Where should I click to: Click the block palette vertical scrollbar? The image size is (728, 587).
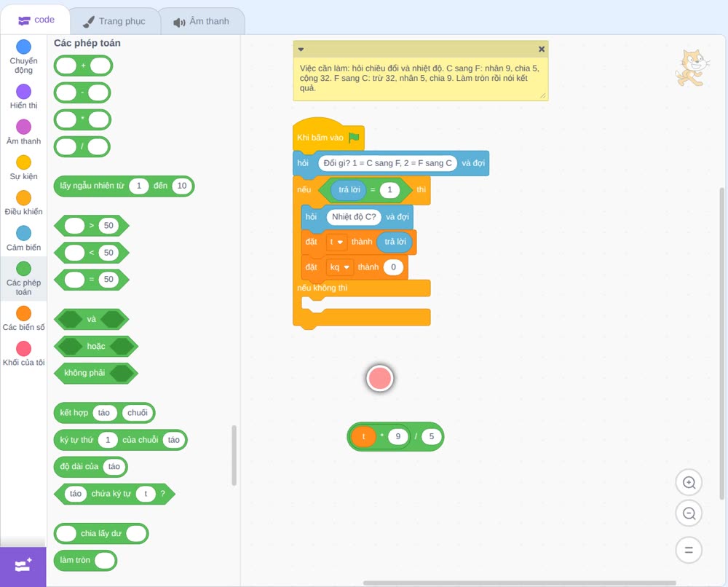pyautogui.click(x=234, y=455)
